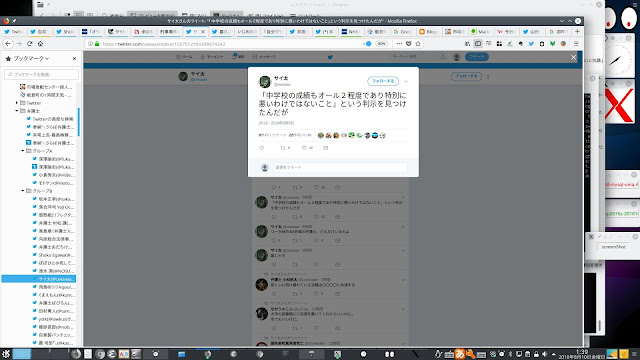Bookmark this page with star icon
This screenshot has height=360, width=640.
tap(418, 44)
